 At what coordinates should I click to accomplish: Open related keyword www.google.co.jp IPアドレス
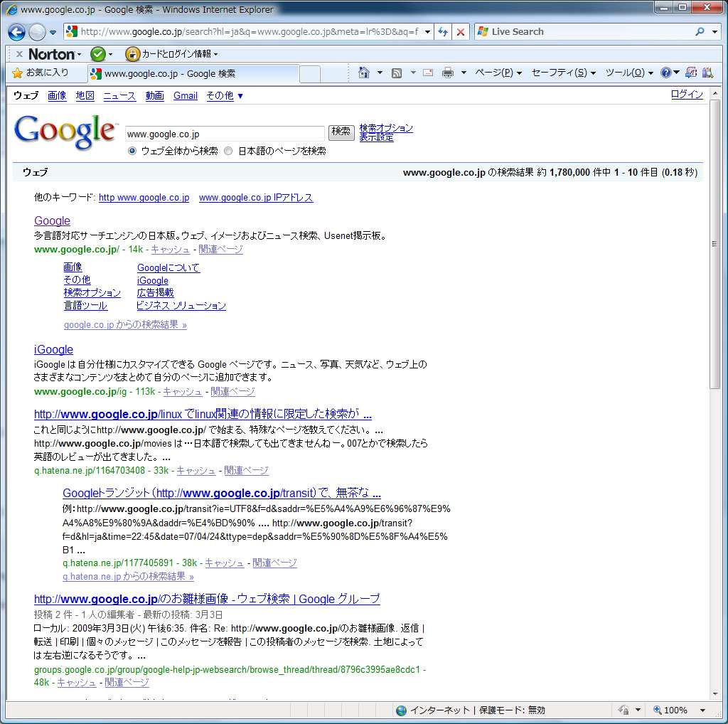coord(256,198)
